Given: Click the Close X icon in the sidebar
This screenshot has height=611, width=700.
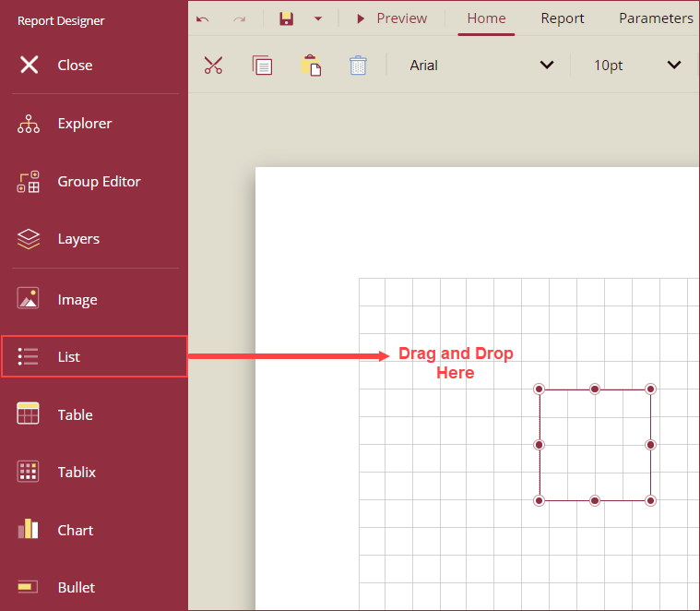Looking at the screenshot, I should pyautogui.click(x=29, y=65).
